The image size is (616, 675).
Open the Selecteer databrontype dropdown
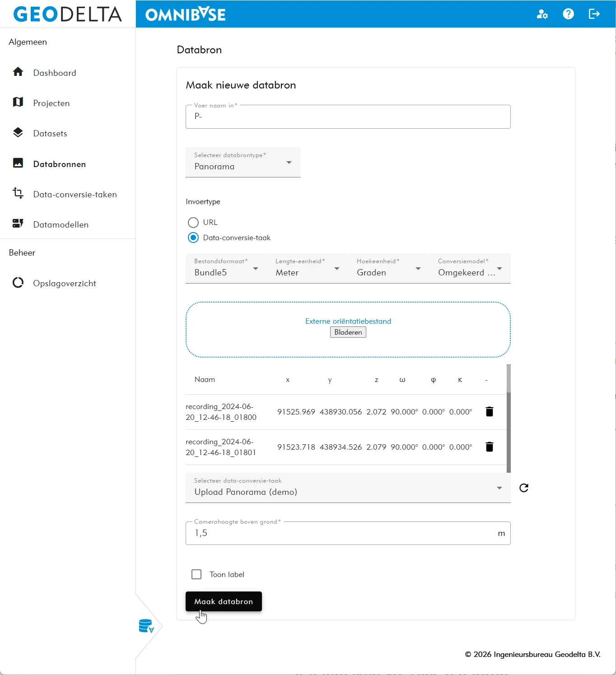click(243, 163)
